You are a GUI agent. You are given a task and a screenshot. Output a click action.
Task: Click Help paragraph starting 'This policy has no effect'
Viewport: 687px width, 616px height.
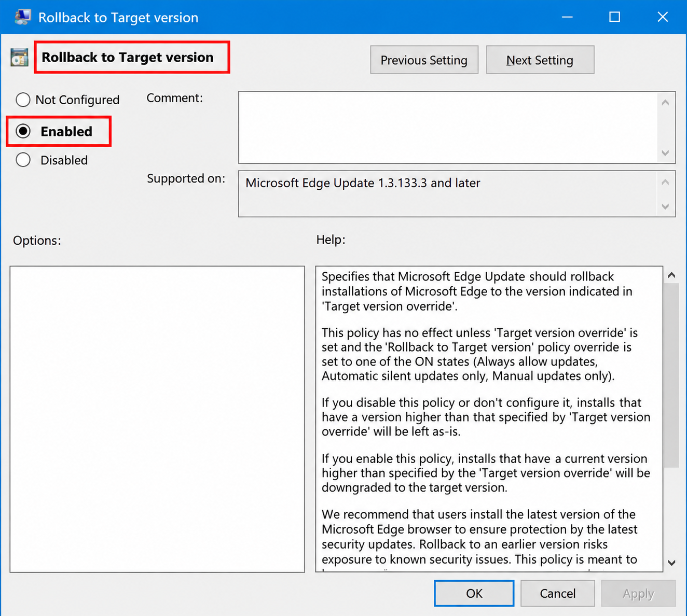[x=480, y=354]
